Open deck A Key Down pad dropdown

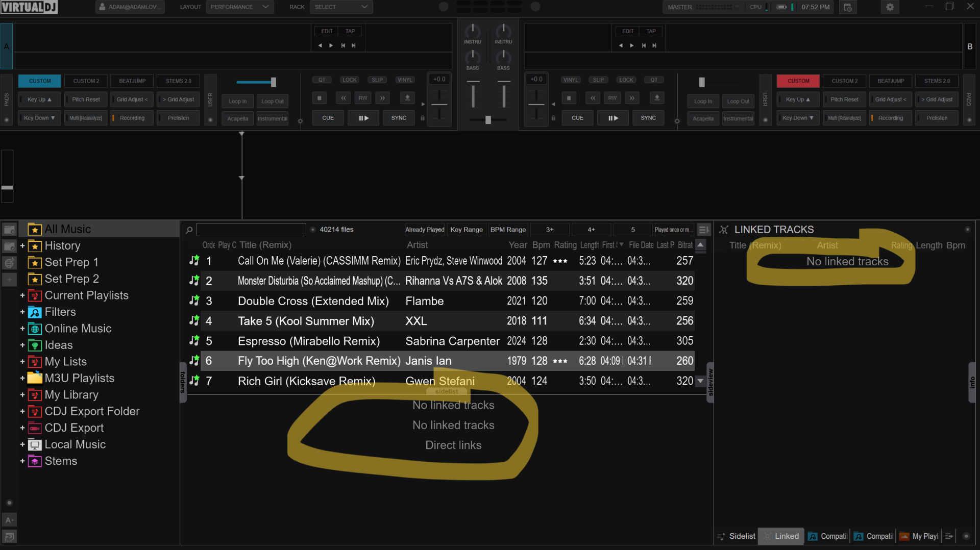(x=39, y=118)
